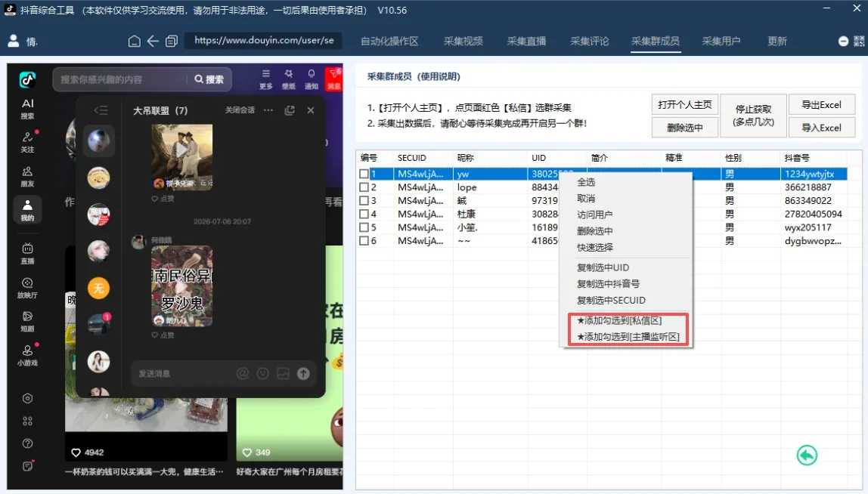Open the 罗沙鬼 video thumbnail in chat
The image size is (868, 494).
[x=181, y=286]
